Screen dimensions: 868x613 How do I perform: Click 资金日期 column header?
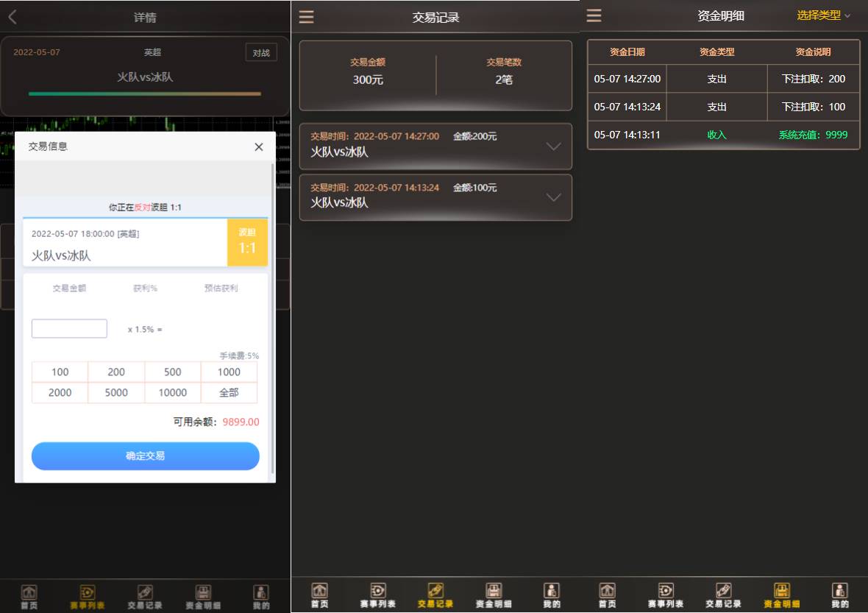click(627, 52)
